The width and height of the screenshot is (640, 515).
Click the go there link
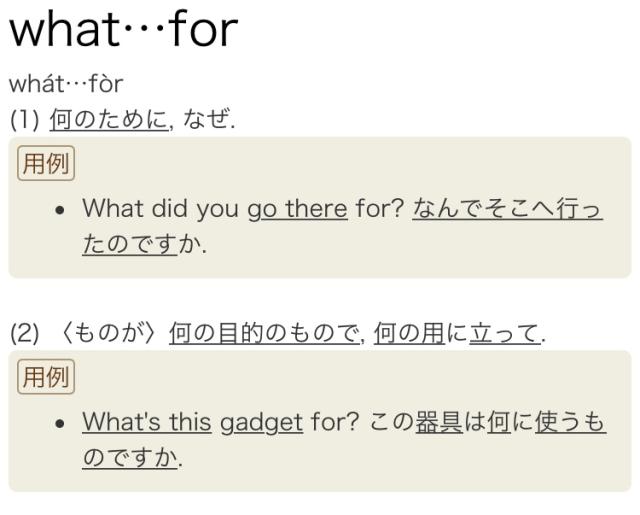[298, 209]
